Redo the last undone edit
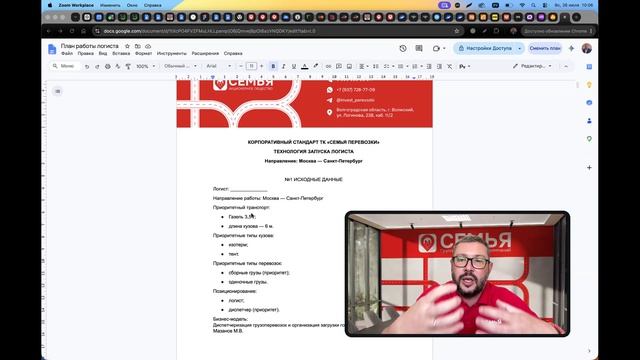 [97, 66]
